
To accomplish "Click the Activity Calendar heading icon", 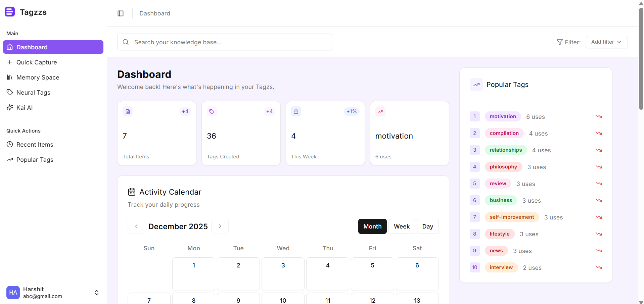I will [x=132, y=192].
